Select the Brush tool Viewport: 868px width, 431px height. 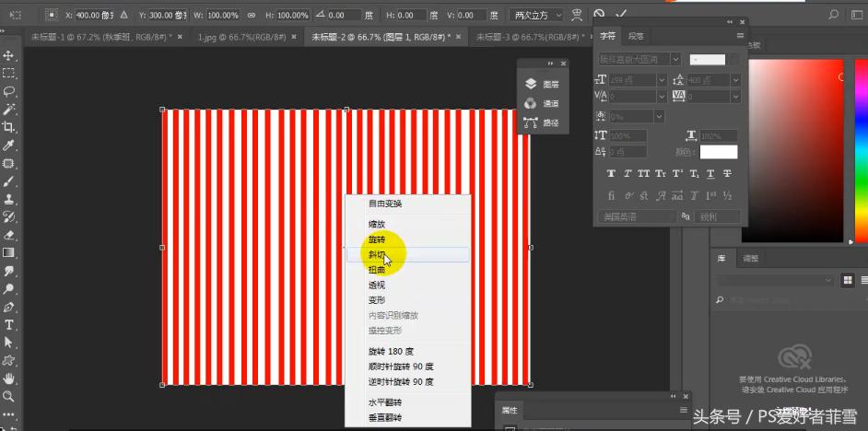(x=8, y=181)
